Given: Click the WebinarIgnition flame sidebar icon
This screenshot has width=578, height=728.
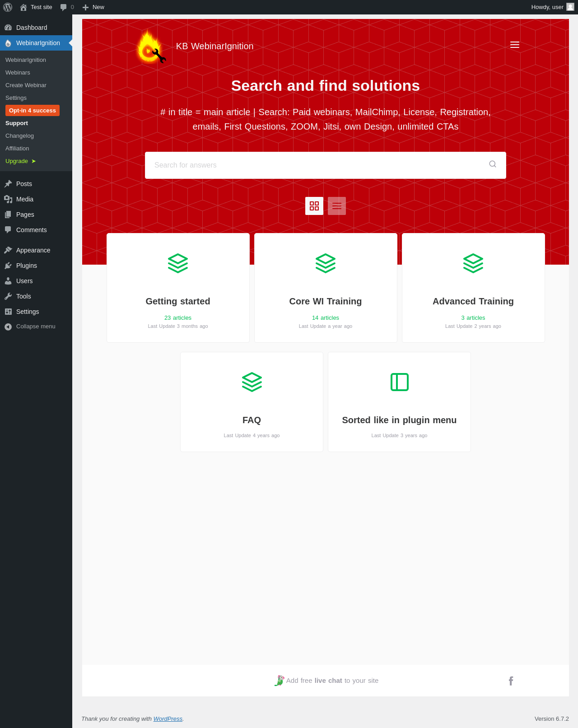Looking at the screenshot, I should [x=8, y=43].
